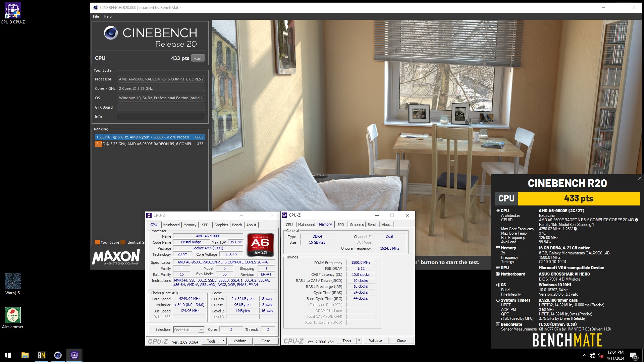Click Close button in left CPU-Z
This screenshot has width=644, height=362.
pos(266,341)
